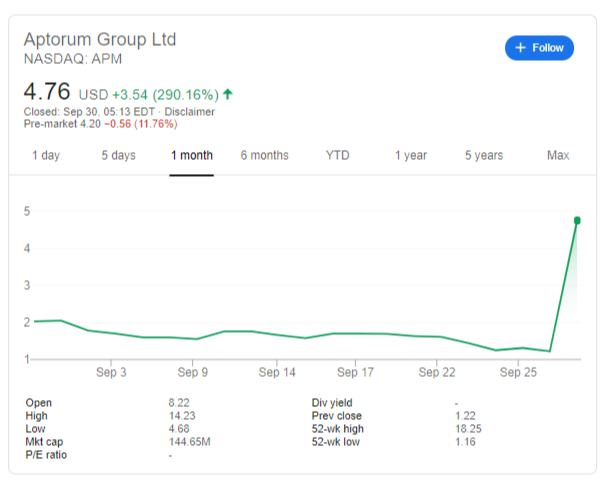Click the Sep 3 axis label
The height and width of the screenshot is (485, 612).
tap(111, 372)
